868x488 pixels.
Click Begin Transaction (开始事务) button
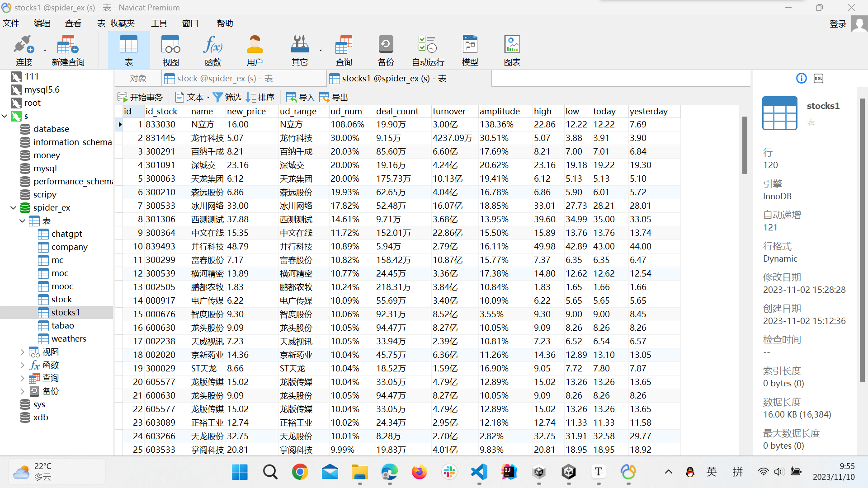[140, 97]
